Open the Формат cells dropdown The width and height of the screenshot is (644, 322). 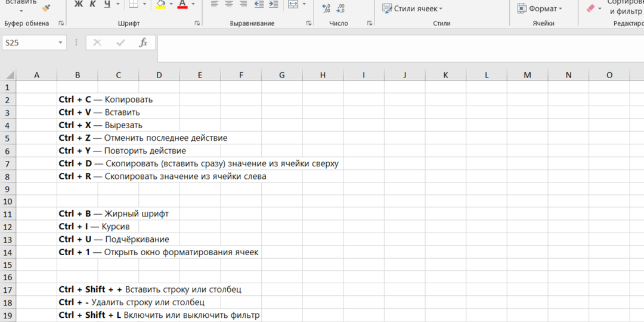(540, 8)
